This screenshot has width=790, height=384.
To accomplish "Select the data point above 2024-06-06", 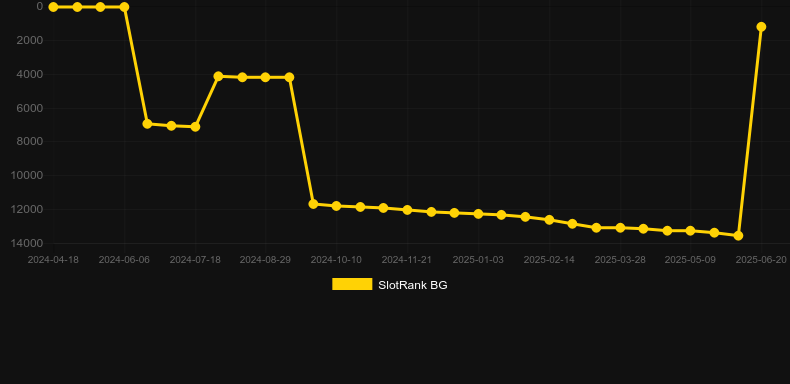I will coord(124,7).
